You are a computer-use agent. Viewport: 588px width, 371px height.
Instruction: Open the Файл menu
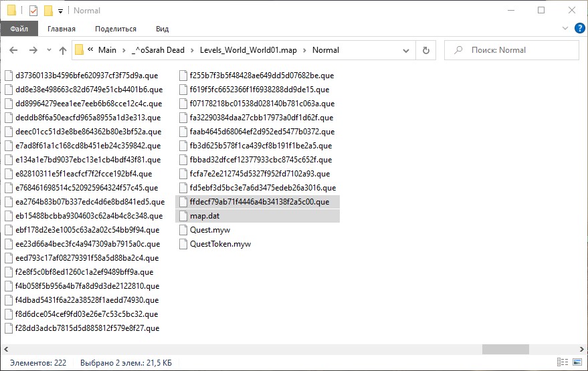(19, 29)
